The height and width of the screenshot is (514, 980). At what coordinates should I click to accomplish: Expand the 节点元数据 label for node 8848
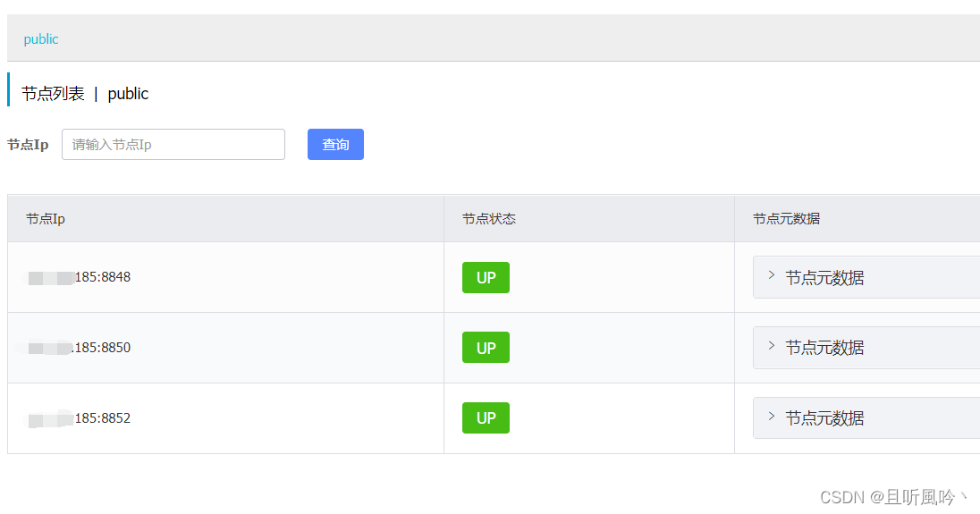(x=824, y=278)
